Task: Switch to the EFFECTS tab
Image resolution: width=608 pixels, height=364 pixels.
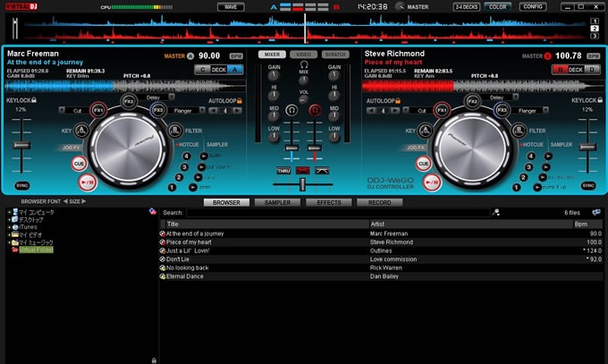Action: coord(329,203)
